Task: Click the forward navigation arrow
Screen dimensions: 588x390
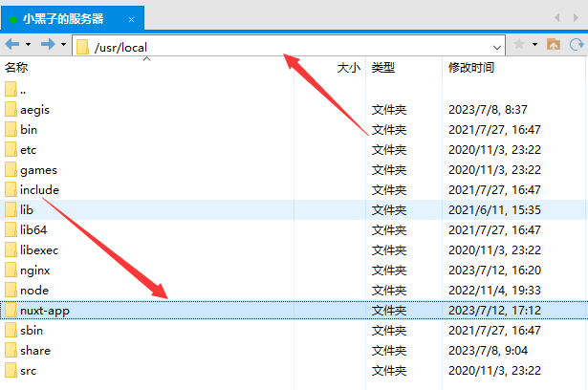Action: 47,45
